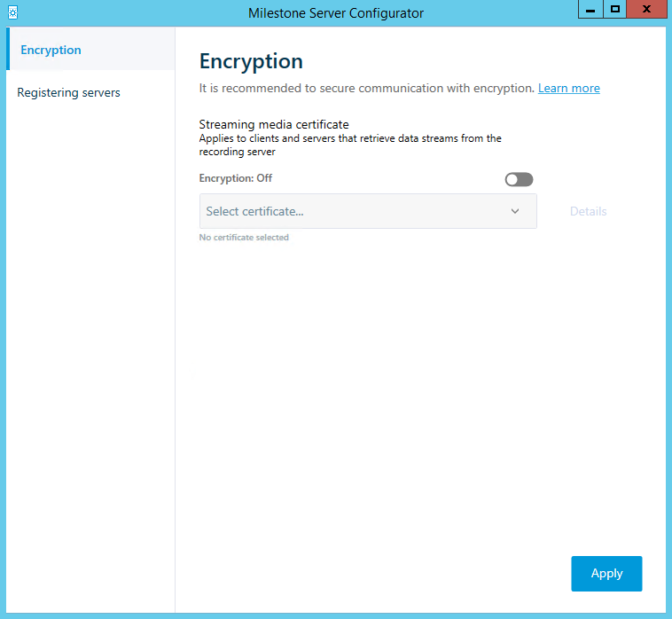Switch to the Encryption section
This screenshot has width=672, height=619.
(51, 51)
